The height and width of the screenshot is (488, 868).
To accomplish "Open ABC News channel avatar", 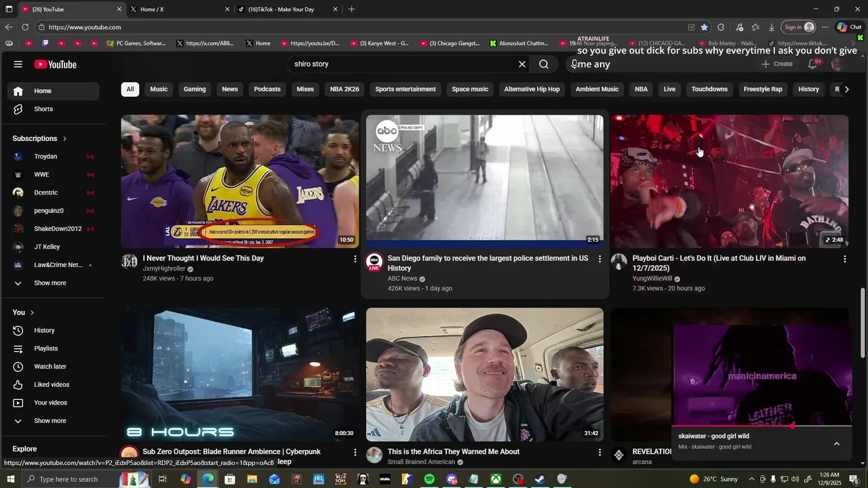I will pos(374,262).
